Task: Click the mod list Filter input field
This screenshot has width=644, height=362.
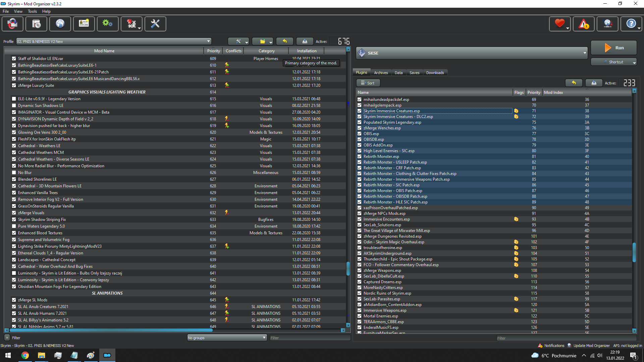Action: pos(310,338)
